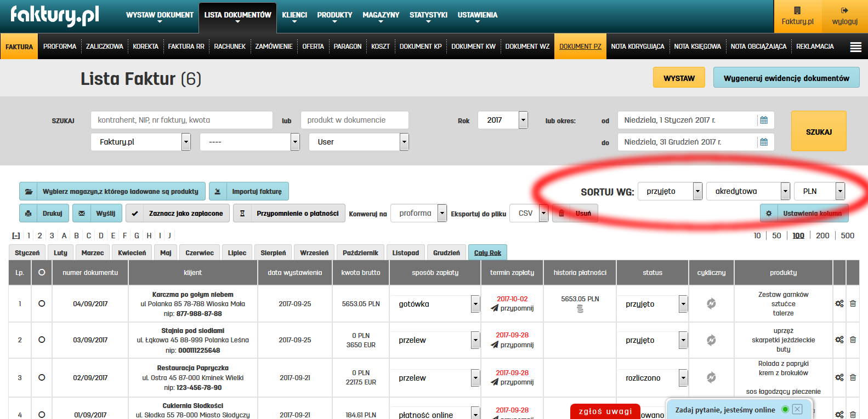This screenshot has width=868, height=419.
Task: Click the hamburger menu icon in document bar
Action: click(855, 47)
